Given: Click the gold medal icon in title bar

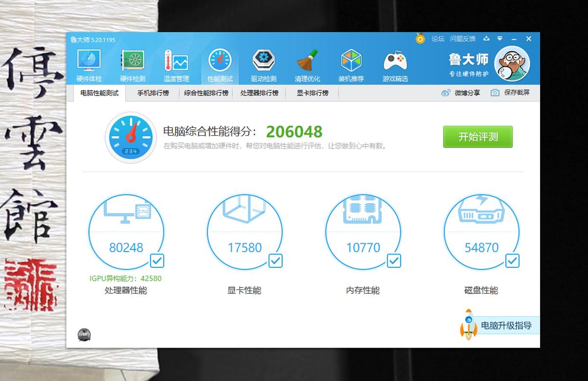Looking at the screenshot, I should pos(420,38).
